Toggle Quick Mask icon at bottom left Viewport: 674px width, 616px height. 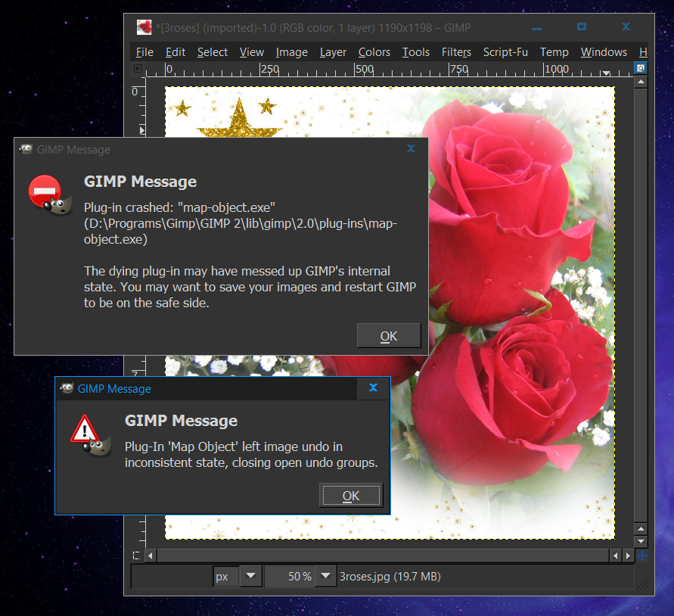(x=136, y=555)
